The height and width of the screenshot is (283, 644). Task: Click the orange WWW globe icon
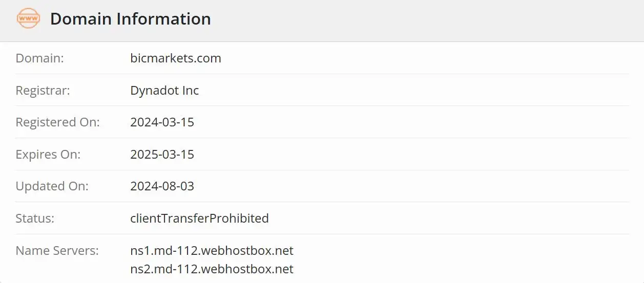[28, 19]
